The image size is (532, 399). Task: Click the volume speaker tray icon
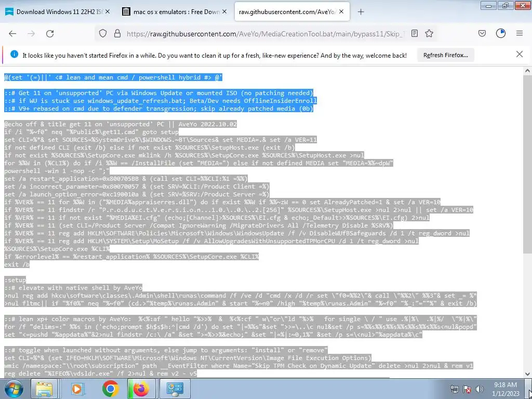[480, 389]
